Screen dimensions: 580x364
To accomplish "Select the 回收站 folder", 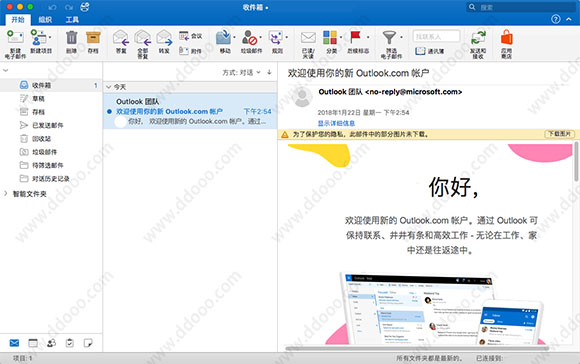I will 51,139.
